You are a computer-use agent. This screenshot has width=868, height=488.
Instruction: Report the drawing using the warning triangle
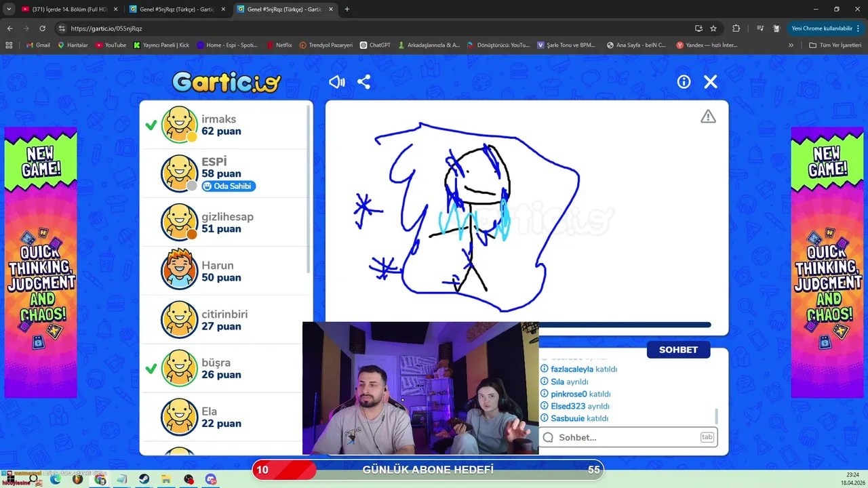[x=708, y=117]
